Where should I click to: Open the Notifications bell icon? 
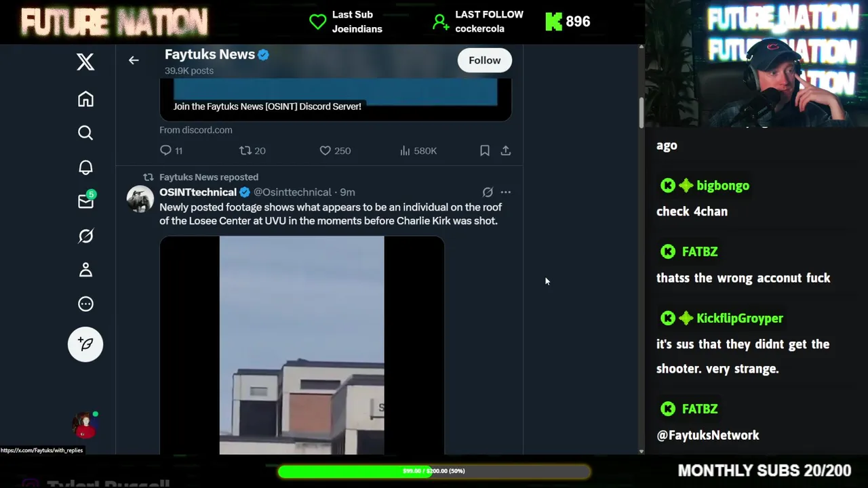(x=85, y=167)
